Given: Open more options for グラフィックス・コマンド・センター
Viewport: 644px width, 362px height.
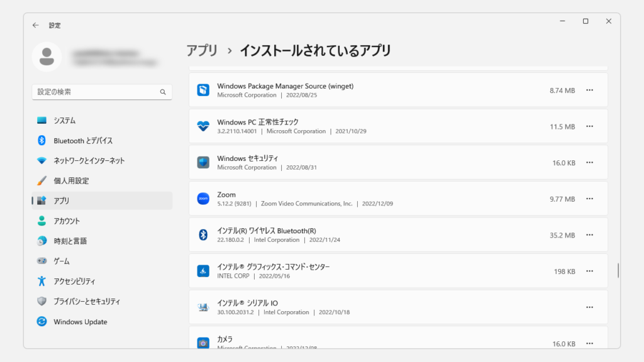Looking at the screenshot, I should click(589, 271).
